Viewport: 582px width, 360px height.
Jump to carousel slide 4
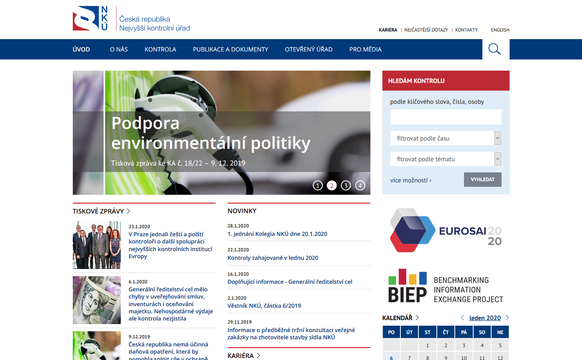(360, 185)
